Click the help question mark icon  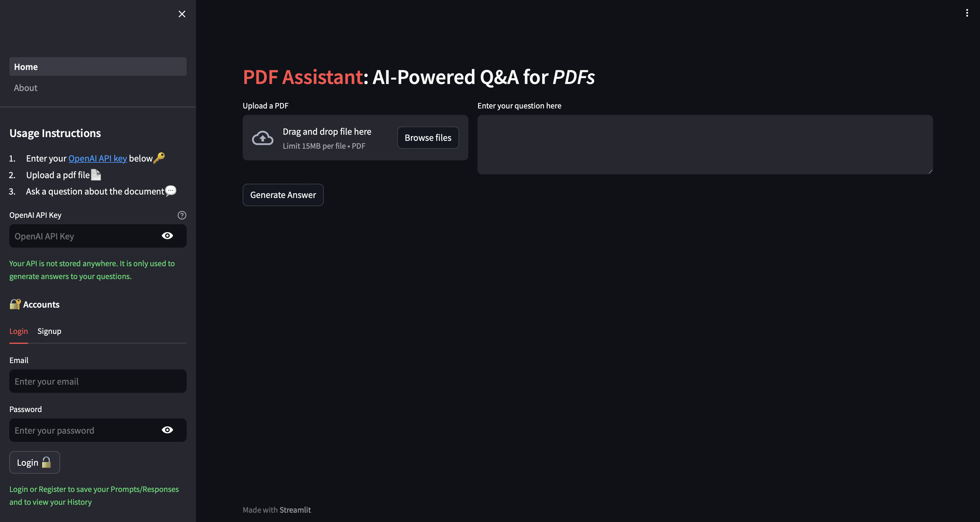click(x=181, y=215)
